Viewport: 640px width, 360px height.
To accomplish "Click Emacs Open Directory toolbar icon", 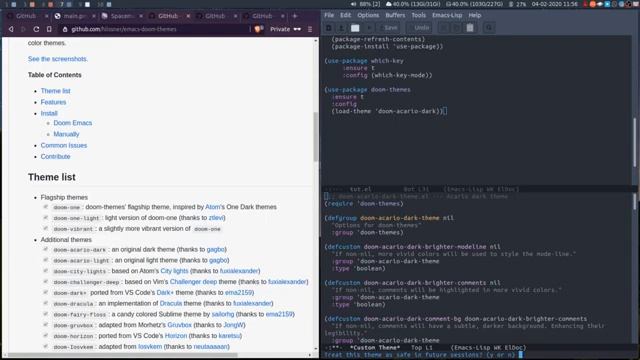I will pyautogui.click(x=355, y=28).
